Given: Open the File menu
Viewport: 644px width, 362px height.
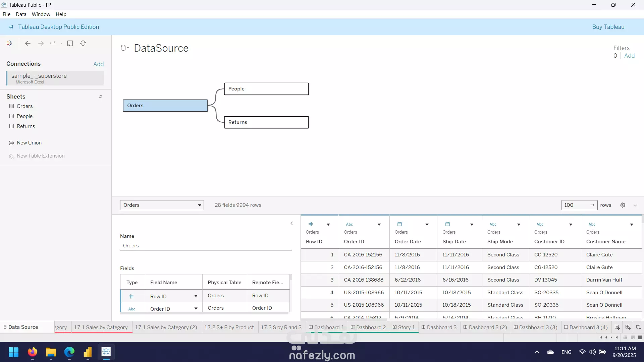Looking at the screenshot, I should coord(6,14).
